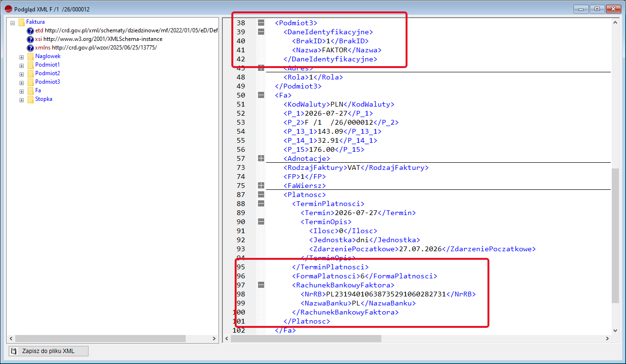Viewport: 626px width, 364px height.
Task: Collapse the Faktura root tree node
Action: click(12, 22)
